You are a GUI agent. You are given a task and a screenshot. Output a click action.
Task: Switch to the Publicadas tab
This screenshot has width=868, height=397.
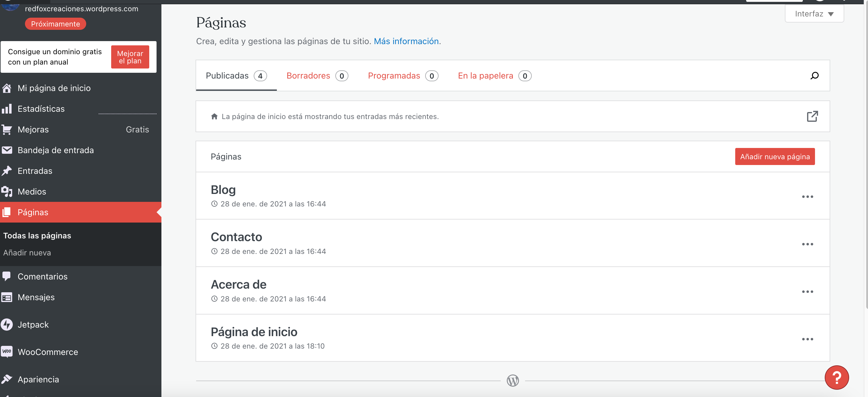point(236,76)
